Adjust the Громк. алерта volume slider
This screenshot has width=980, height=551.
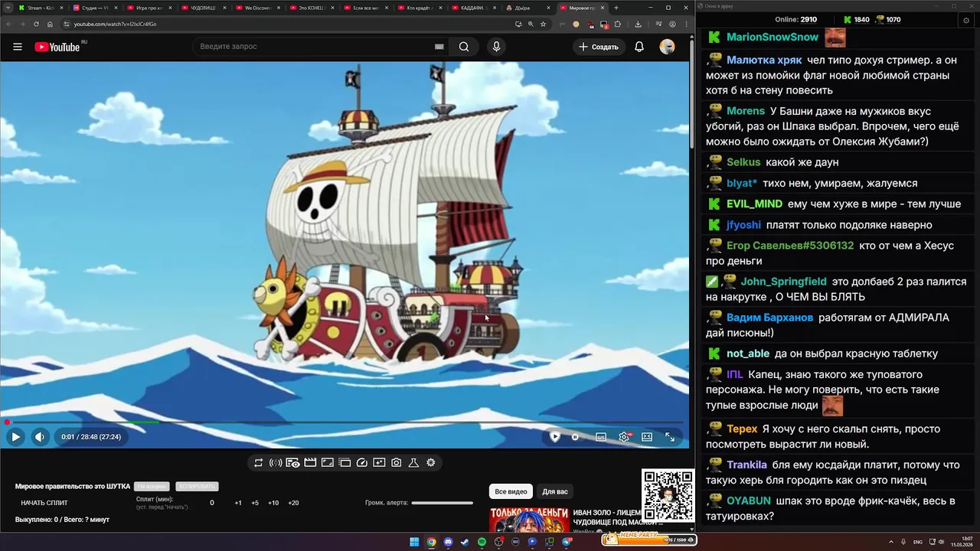pos(442,503)
